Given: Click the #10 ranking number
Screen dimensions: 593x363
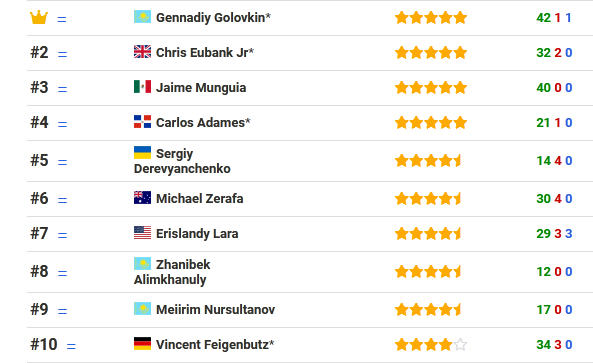Looking at the screenshot, I should (43, 344).
